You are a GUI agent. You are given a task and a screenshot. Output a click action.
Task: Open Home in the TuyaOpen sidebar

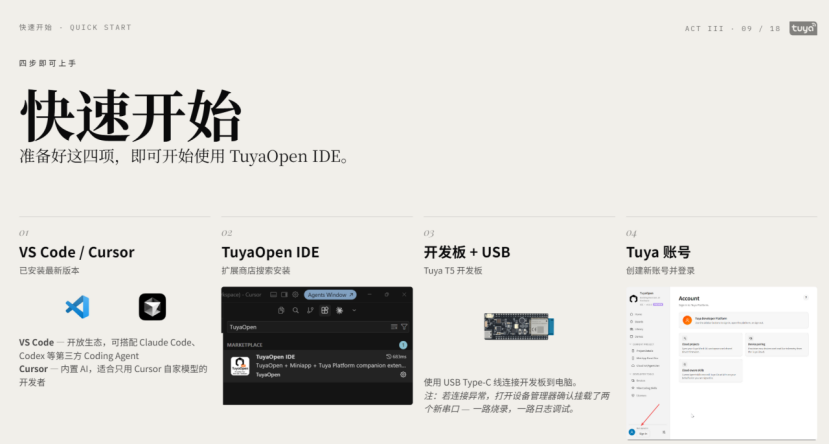(x=636, y=314)
